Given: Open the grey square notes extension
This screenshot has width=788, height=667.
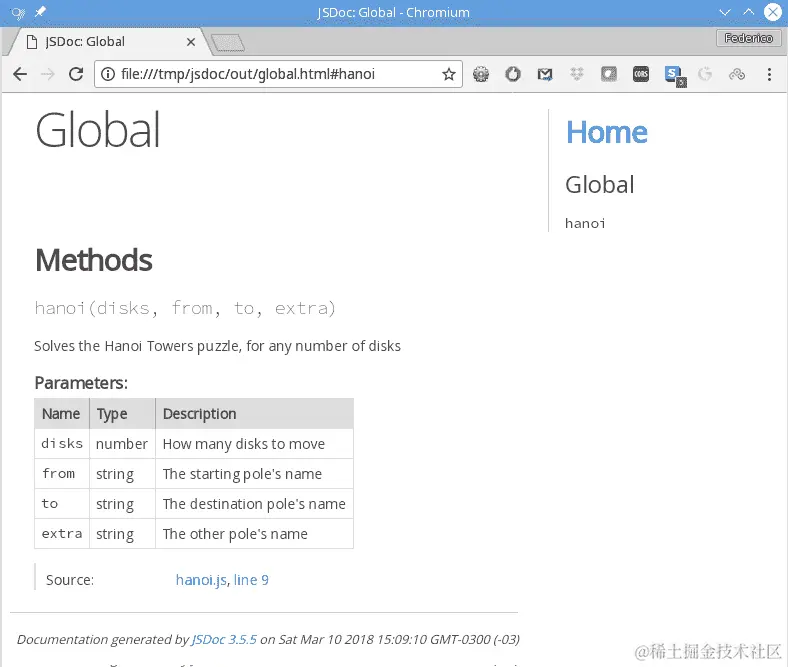Looking at the screenshot, I should click(609, 74).
